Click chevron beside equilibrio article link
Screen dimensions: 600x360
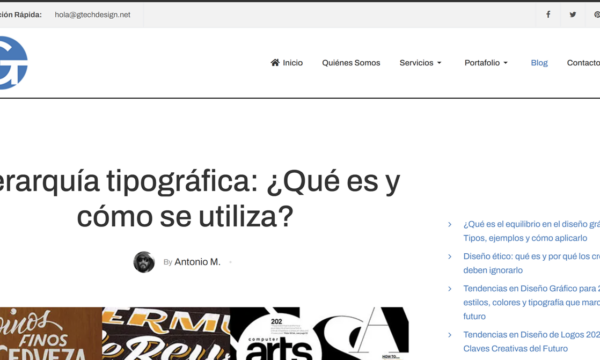click(x=450, y=225)
